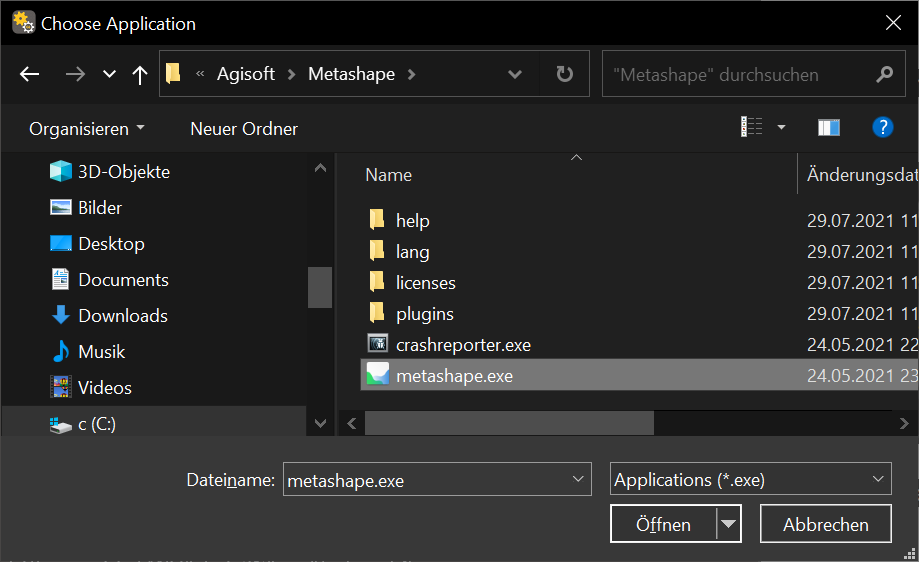Screen dimensions: 919x562
Task: Select Documents in the sidebar
Action: 124,280
